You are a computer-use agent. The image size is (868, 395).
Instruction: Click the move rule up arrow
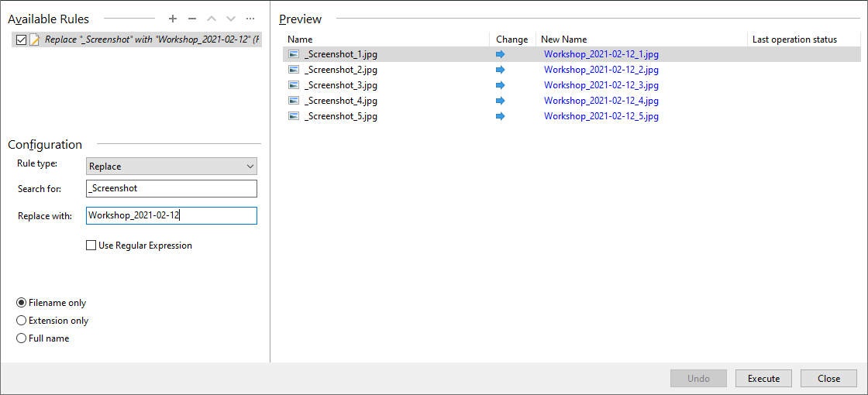(x=212, y=19)
